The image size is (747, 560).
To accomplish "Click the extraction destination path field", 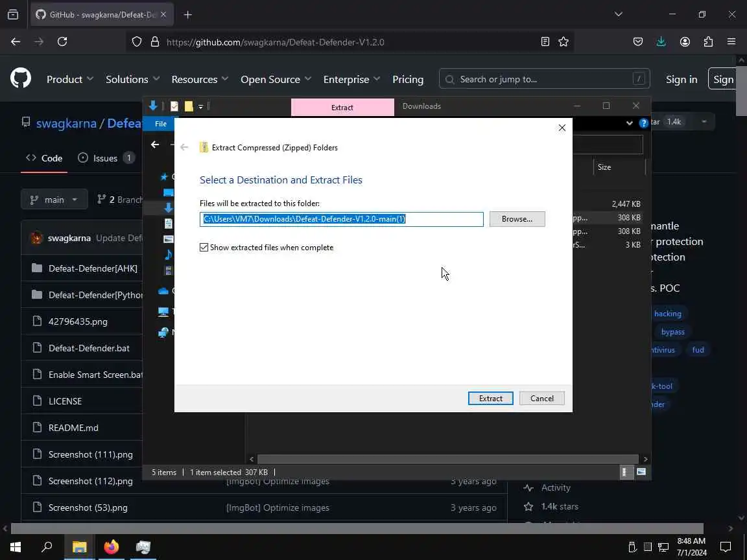I will (341, 219).
